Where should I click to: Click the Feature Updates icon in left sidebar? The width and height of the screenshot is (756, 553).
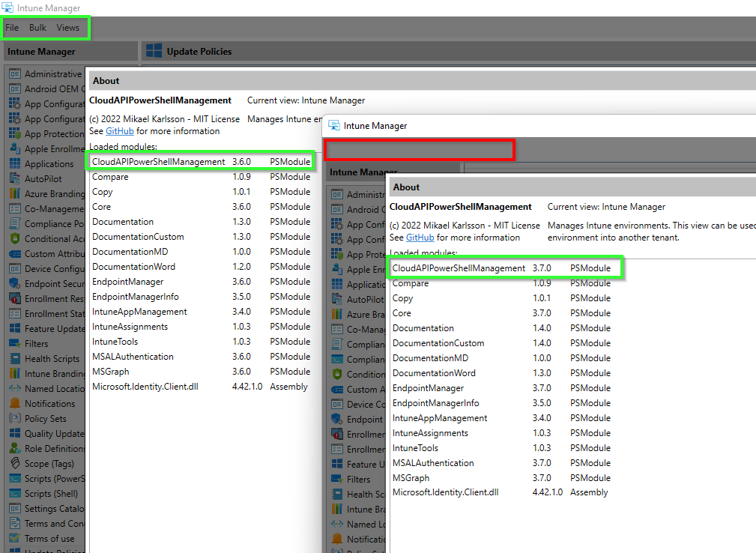[15, 328]
